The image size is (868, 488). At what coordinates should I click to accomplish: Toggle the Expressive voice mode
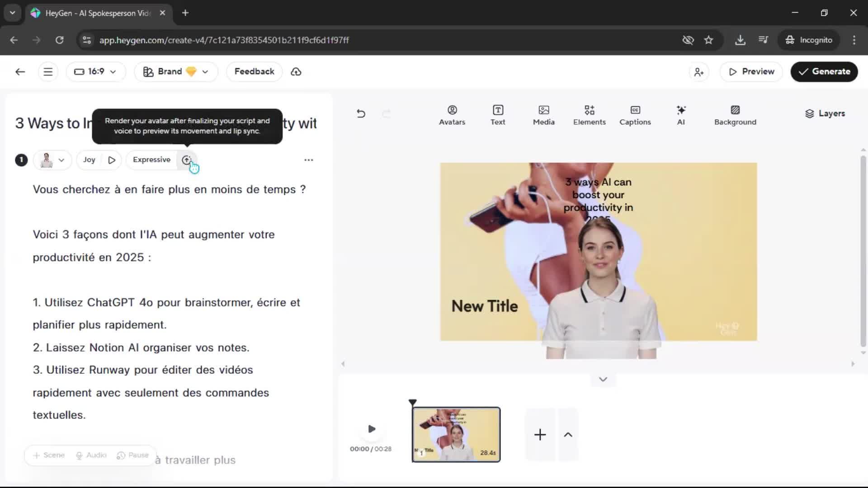tap(151, 160)
